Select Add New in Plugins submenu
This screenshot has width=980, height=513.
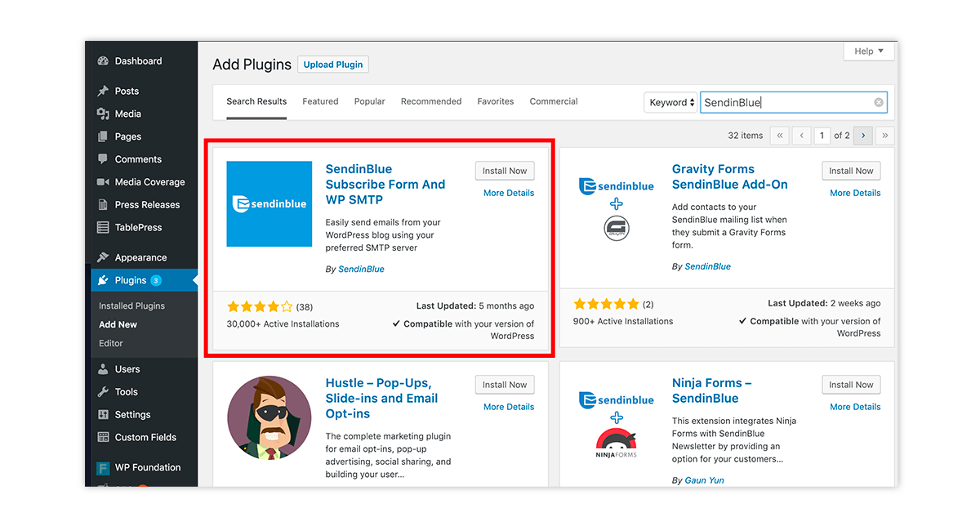[118, 325]
